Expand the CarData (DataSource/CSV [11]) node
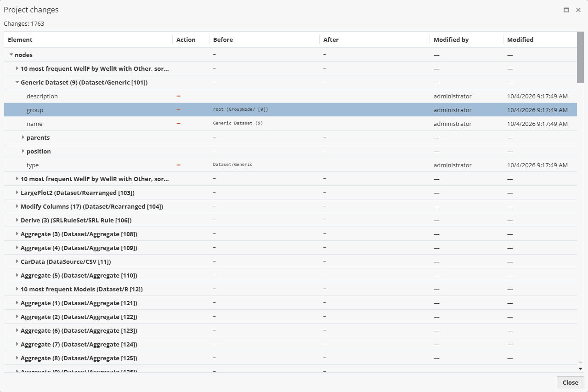Viewport: 588px width, 392px height. [17, 261]
